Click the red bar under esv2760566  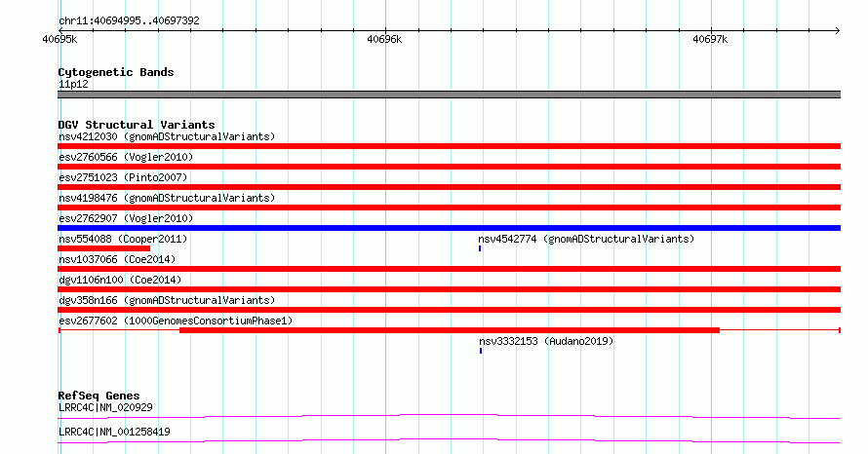(x=449, y=167)
